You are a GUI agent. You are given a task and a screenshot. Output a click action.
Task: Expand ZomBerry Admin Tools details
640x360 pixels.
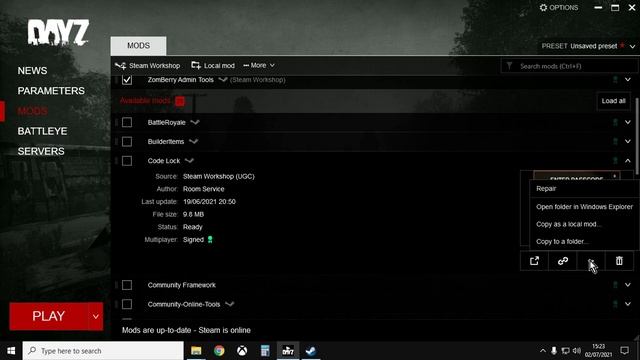click(x=628, y=79)
